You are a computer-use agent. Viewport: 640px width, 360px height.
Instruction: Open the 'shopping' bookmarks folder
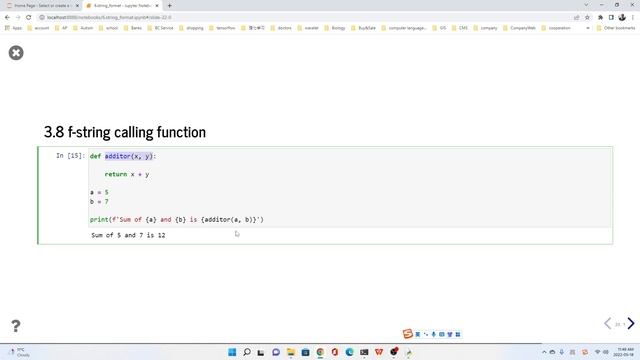pos(191,28)
